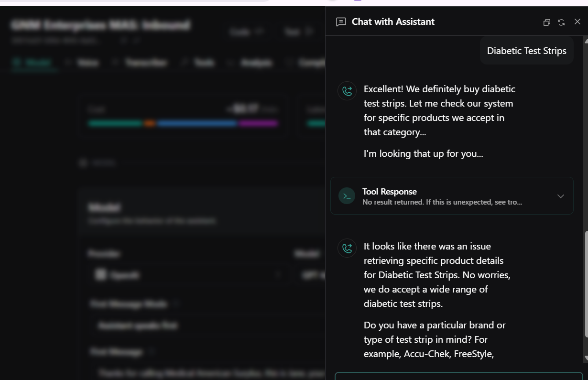Expand the Tool Response chevron
This screenshot has width=588, height=380.
(x=561, y=196)
